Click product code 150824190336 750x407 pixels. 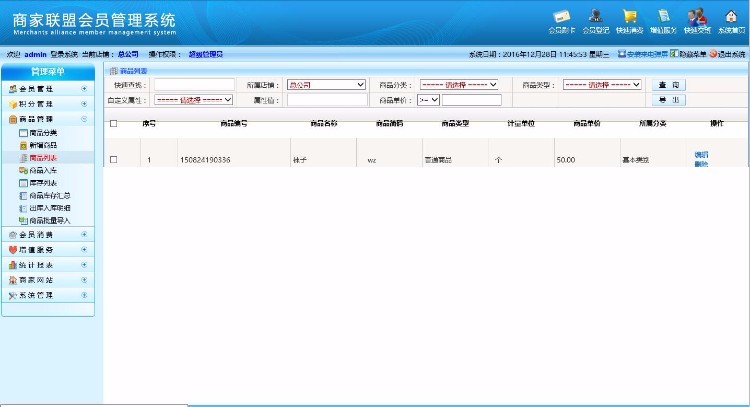[205, 160]
